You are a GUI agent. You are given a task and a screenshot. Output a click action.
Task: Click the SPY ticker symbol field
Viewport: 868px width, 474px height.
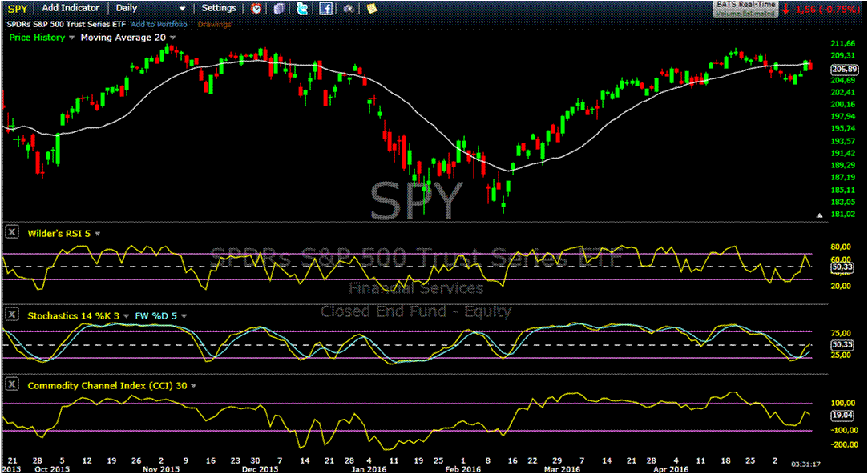18,8
